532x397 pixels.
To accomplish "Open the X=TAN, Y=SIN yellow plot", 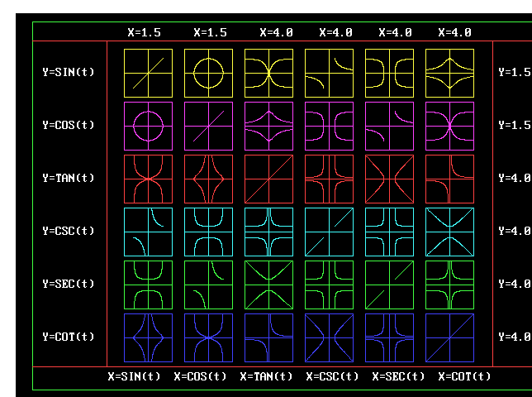I will click(268, 73).
